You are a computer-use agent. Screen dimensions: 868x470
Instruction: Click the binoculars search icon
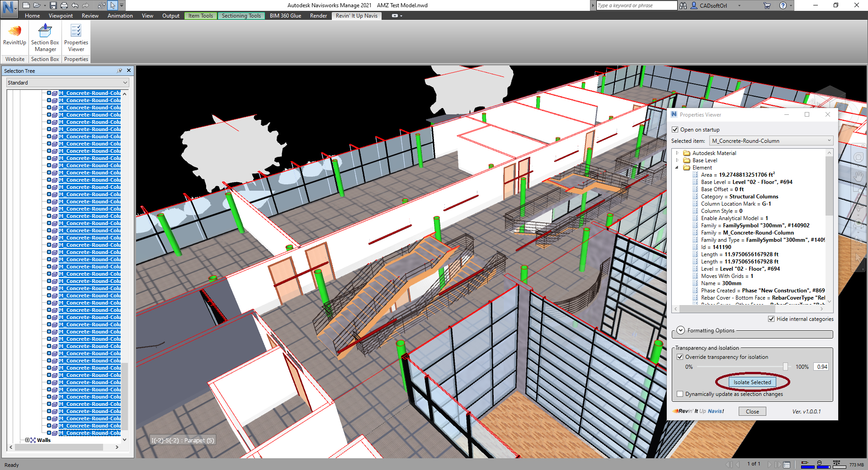pyautogui.click(x=683, y=5)
